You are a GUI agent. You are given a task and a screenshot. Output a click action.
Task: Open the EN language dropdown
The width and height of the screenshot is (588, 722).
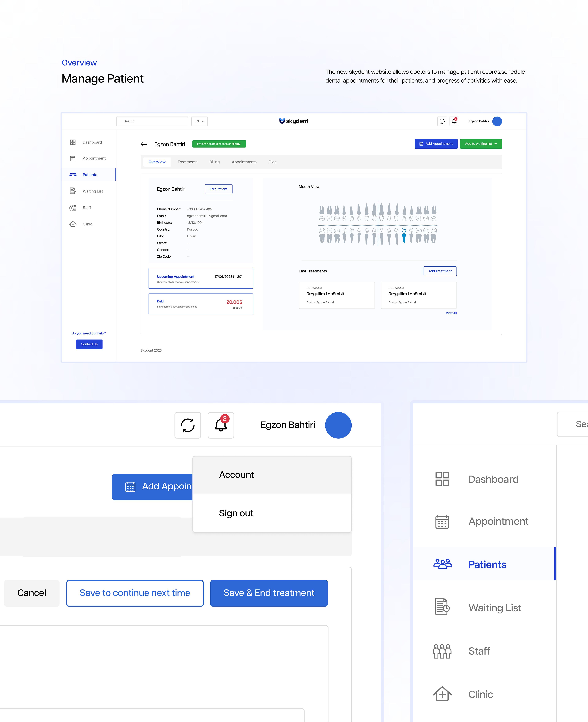point(199,121)
